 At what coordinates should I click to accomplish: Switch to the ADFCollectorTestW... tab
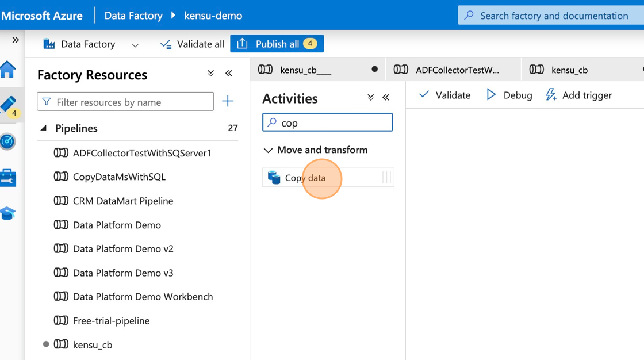coord(453,70)
